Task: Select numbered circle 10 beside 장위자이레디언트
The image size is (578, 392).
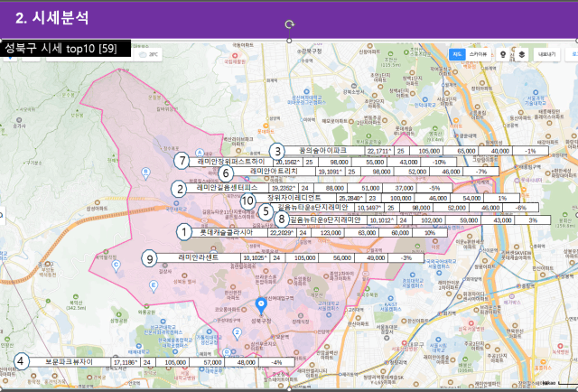Action: pos(247,201)
